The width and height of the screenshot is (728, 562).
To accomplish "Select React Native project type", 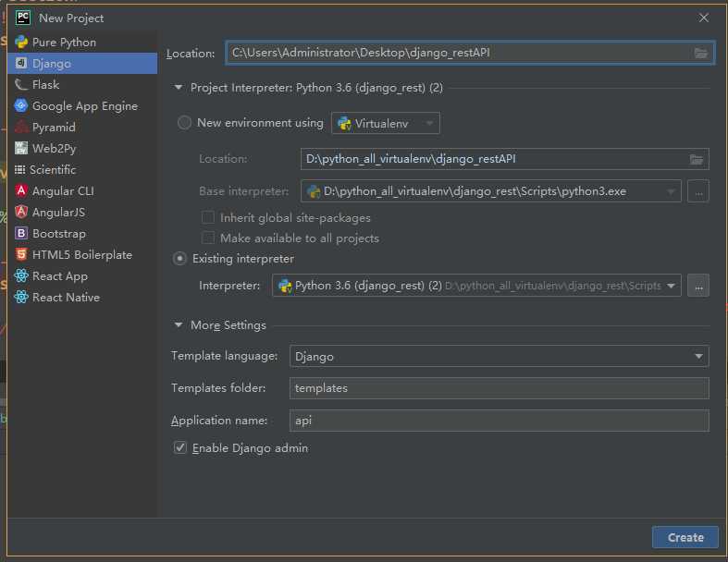I will pos(82,297).
